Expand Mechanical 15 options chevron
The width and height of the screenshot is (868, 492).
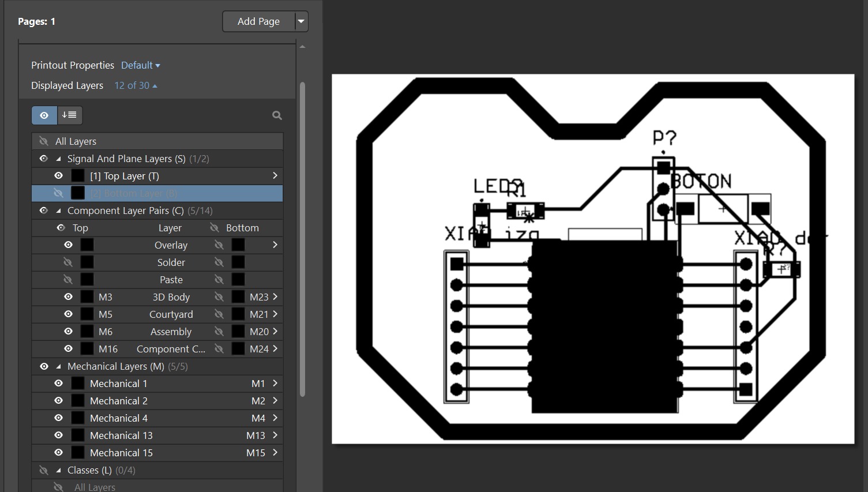(x=275, y=452)
